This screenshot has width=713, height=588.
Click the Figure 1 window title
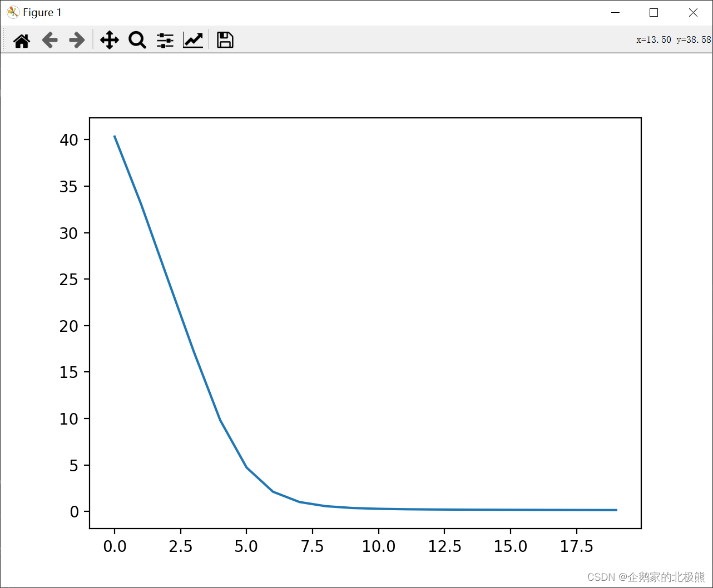click(x=42, y=12)
